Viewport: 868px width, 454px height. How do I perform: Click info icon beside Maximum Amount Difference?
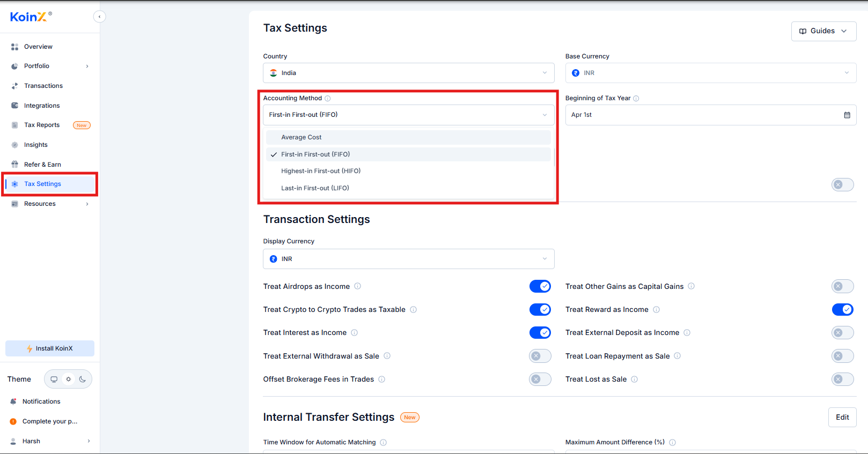coord(673,442)
